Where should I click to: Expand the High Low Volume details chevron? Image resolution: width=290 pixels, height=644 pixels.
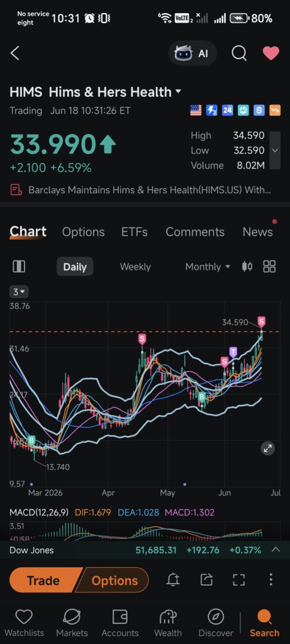click(275, 150)
